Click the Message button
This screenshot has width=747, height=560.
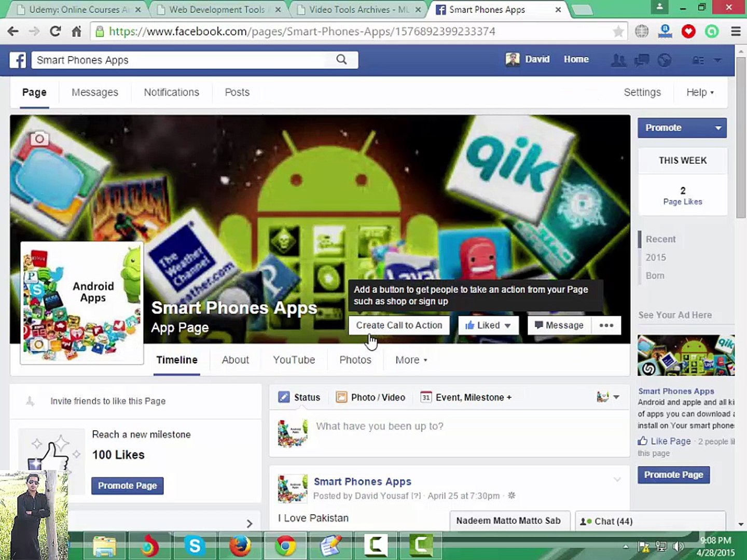(559, 325)
